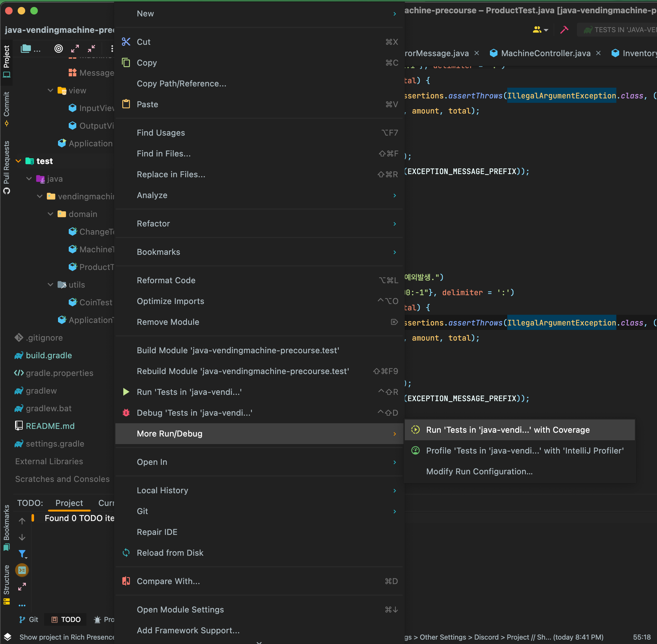The height and width of the screenshot is (644, 657).
Task: Switch to MachineController.java editor tab
Action: (x=545, y=53)
